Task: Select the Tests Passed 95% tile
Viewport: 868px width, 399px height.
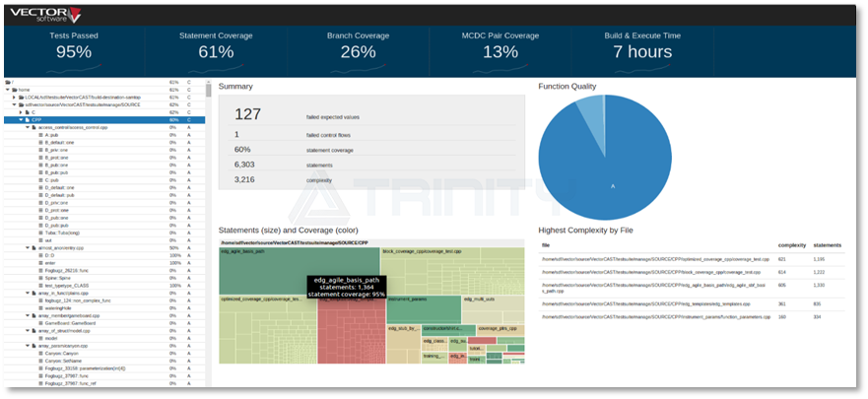Action: click(73, 47)
